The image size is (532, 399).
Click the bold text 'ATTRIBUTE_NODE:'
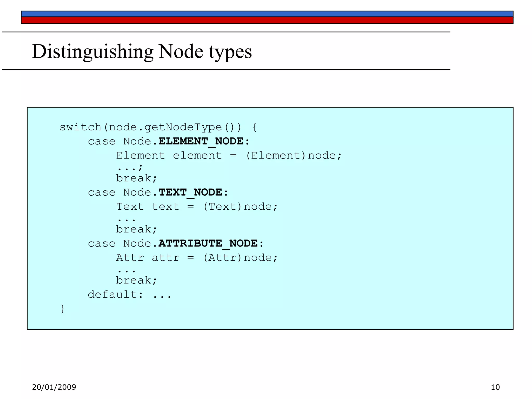[x=211, y=244]
